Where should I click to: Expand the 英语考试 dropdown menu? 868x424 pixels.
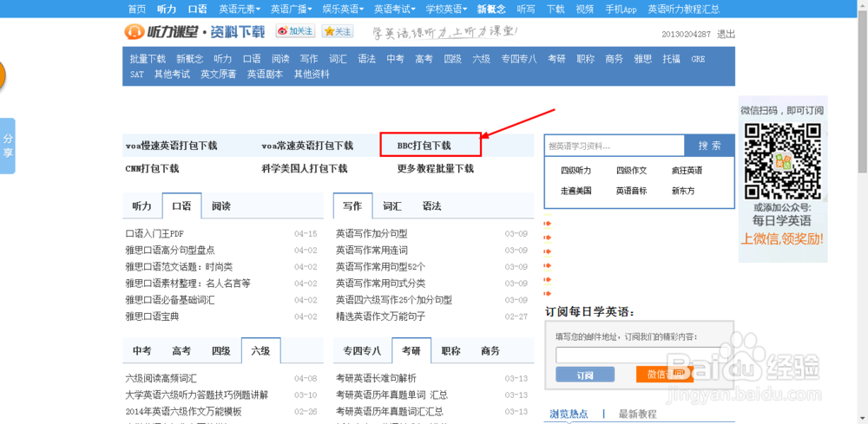(x=395, y=9)
